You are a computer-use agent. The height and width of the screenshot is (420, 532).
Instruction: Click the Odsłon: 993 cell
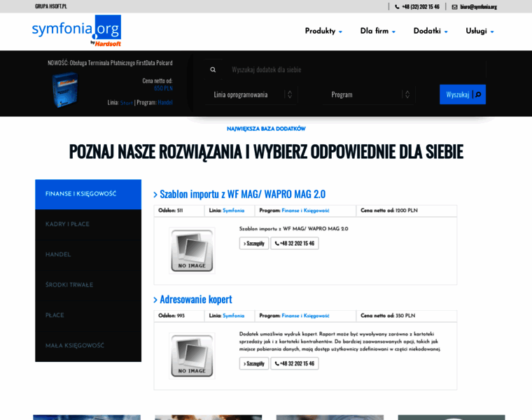click(179, 316)
